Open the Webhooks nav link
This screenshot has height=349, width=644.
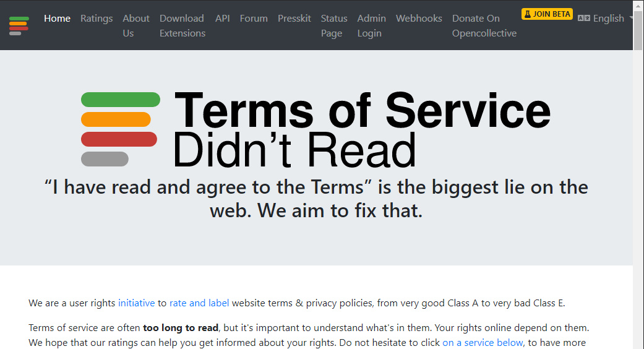(x=419, y=19)
